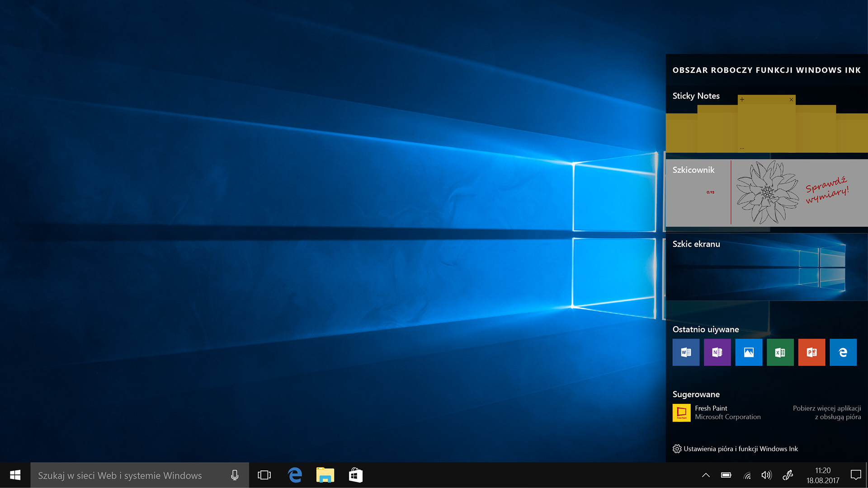The height and width of the screenshot is (488, 868).
Task: Close the sticky note preview with X
Action: pos(791,99)
